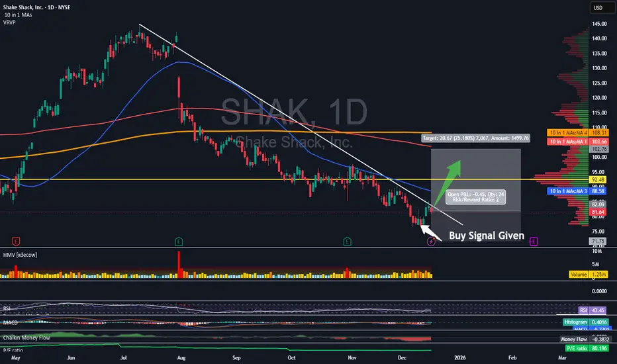Click the Nov label on the time axis
This screenshot has width=617, height=364.
click(352, 357)
